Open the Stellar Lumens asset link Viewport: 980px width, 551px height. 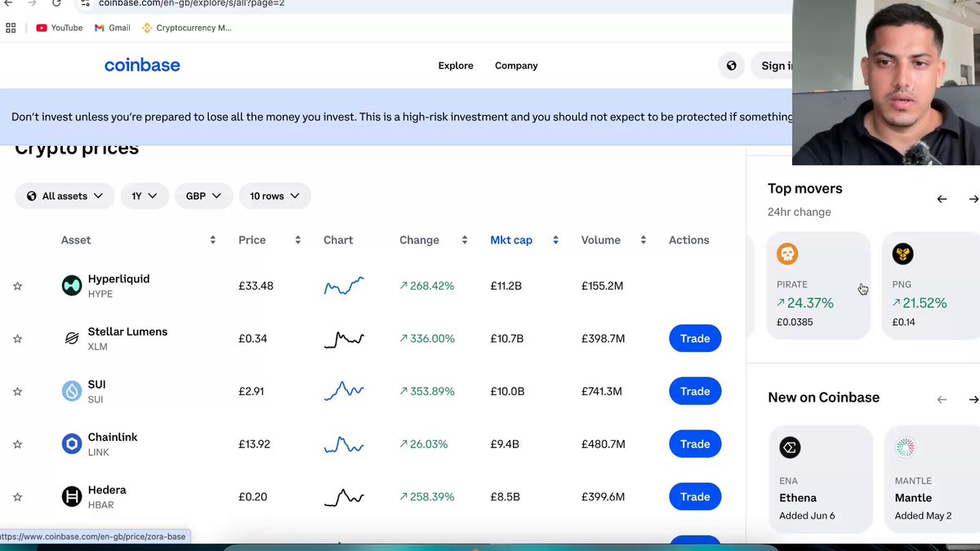tap(127, 332)
